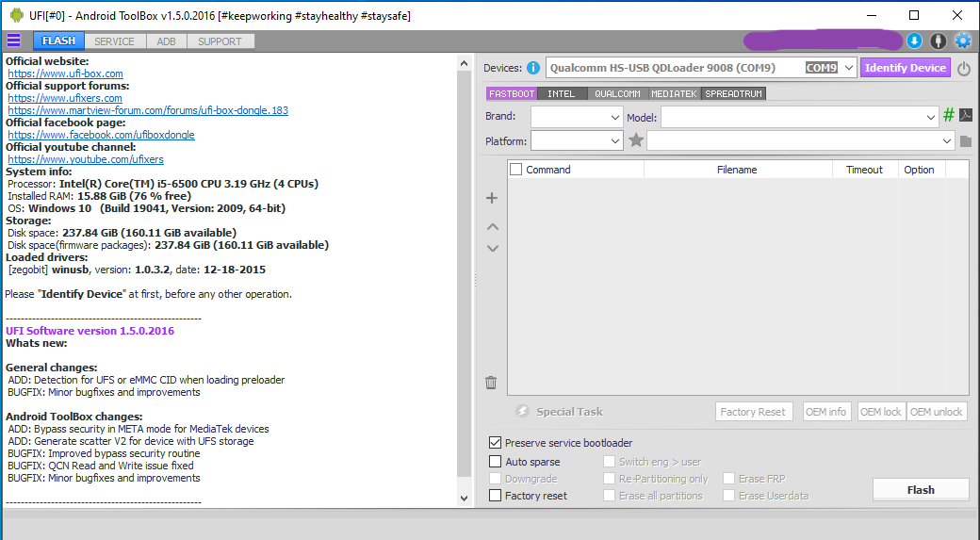Viewport: 980px width, 540px height.
Task: Move command up with the up arrow
Action: coord(493,227)
